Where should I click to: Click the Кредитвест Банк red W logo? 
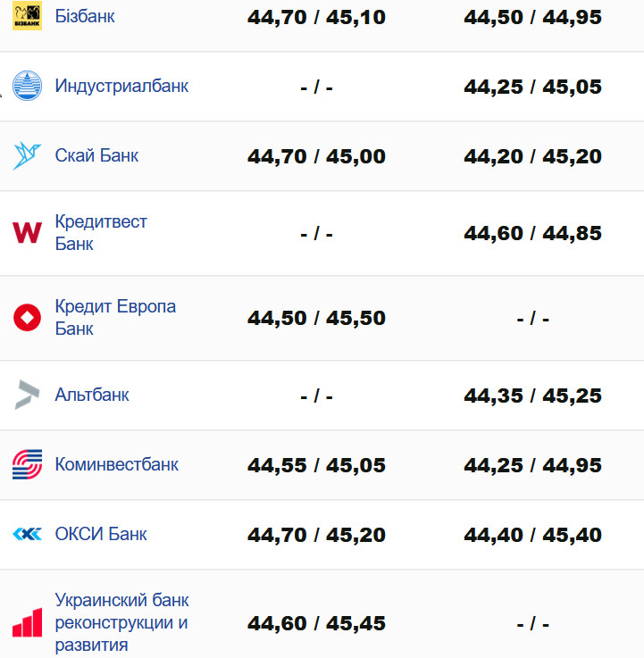tap(27, 232)
